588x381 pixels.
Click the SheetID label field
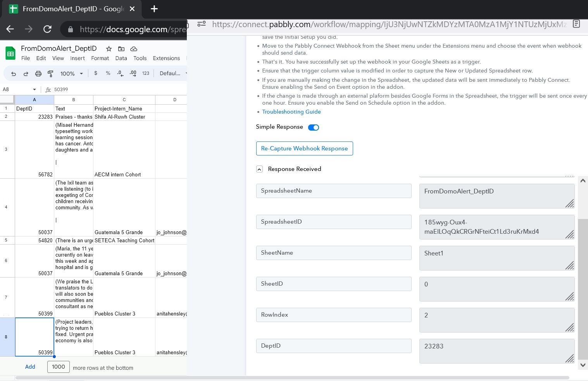coord(334,284)
